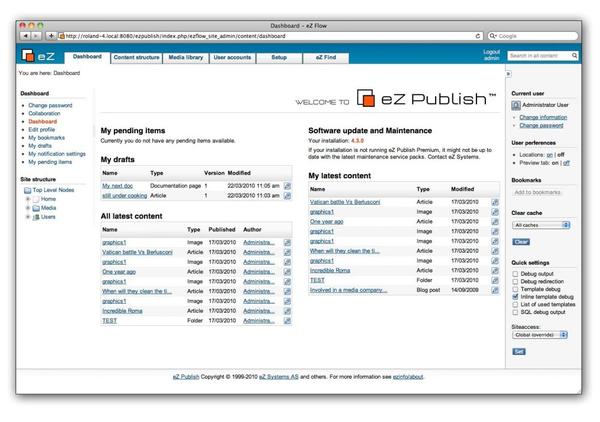The width and height of the screenshot is (600, 422).
Task: Uncheck Inline template debug checkbox
Action: [515, 297]
